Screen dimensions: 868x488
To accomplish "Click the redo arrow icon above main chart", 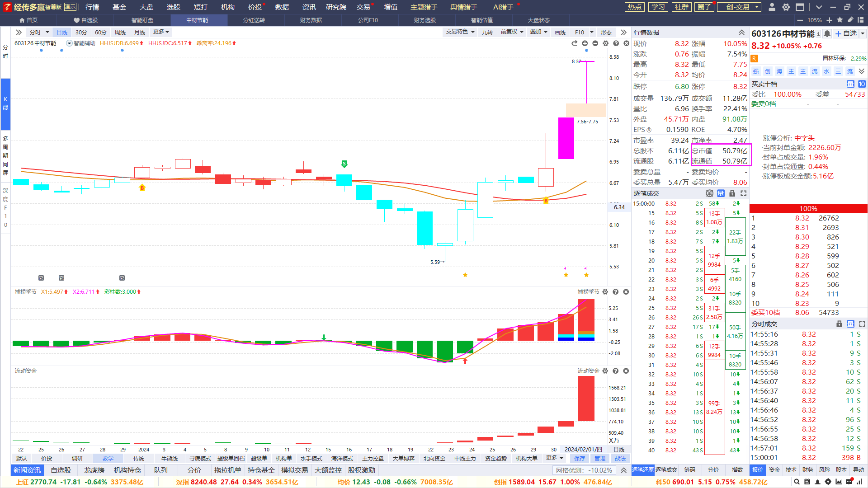I will [575, 43].
